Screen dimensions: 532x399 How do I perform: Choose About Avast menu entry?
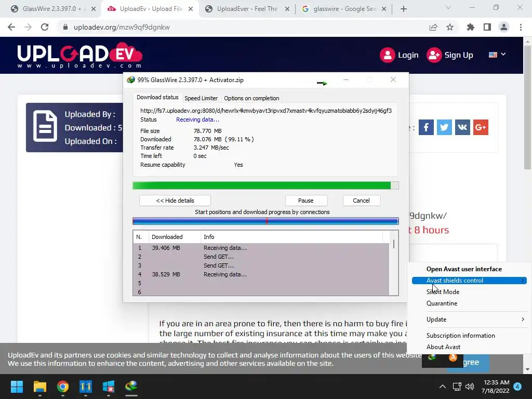(x=443, y=347)
